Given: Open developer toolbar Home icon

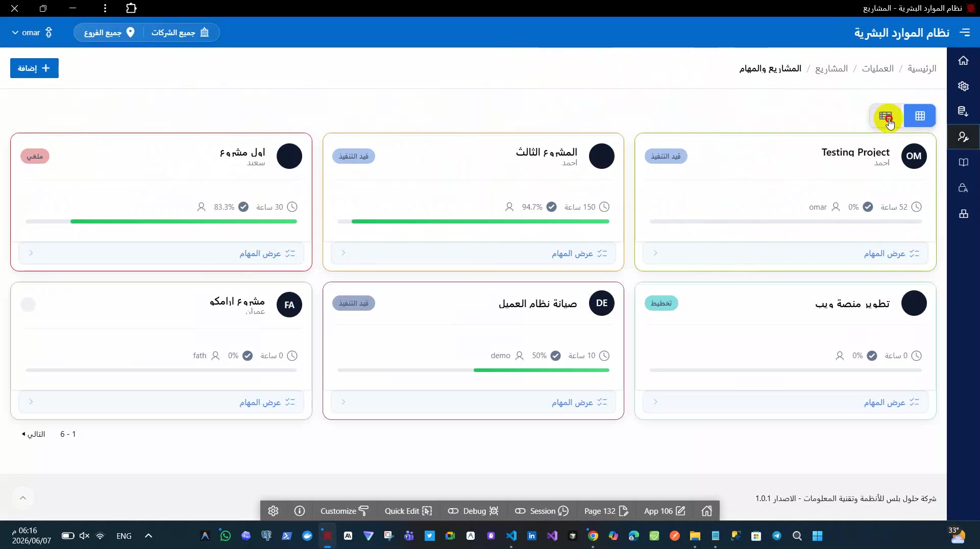Looking at the screenshot, I should 706,511.
